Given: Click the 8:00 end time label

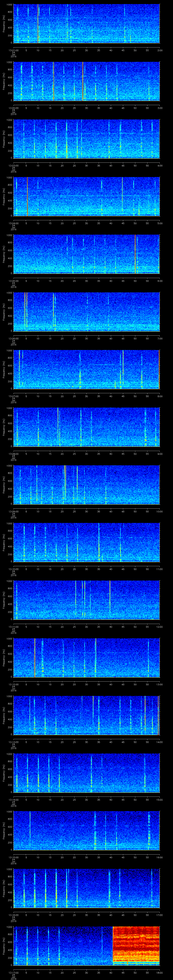Looking at the screenshot, I should coord(160,396).
